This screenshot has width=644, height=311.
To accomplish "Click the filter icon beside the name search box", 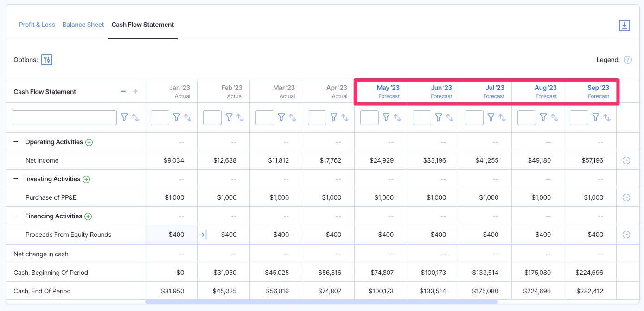I will point(124,117).
